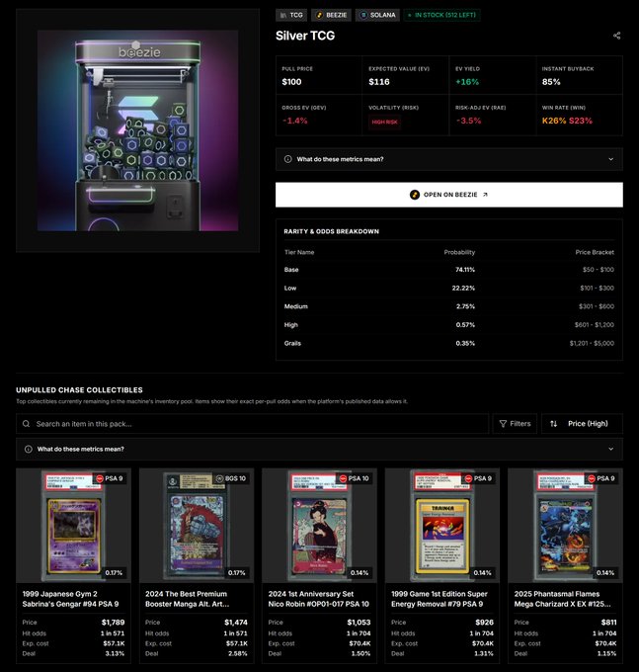
Task: Click the Medium tier row
Action: 448,306
